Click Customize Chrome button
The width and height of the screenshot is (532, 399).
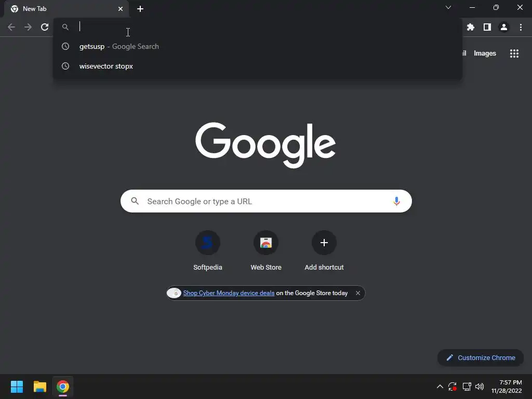(481, 357)
